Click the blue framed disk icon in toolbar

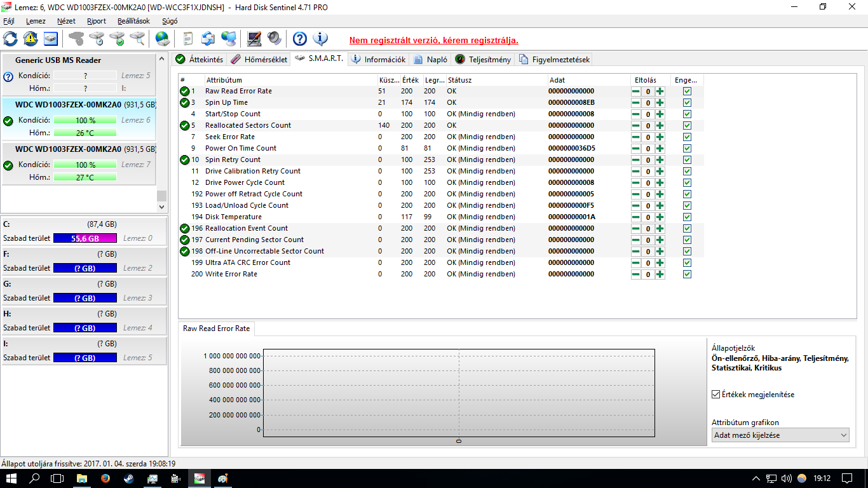tap(51, 39)
